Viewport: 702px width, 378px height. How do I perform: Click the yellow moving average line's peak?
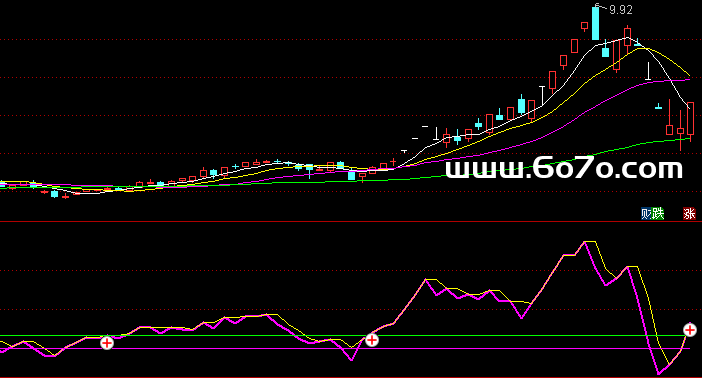[x=643, y=48]
